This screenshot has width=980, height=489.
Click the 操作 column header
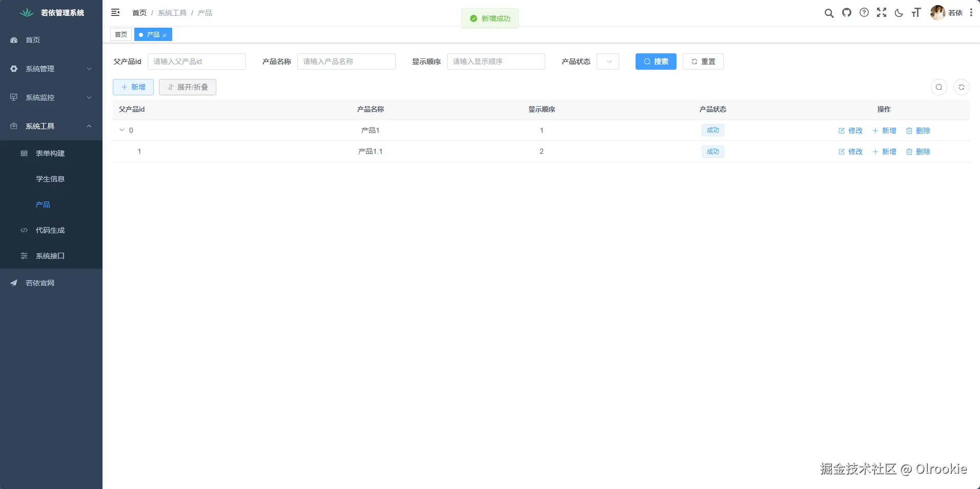(884, 109)
